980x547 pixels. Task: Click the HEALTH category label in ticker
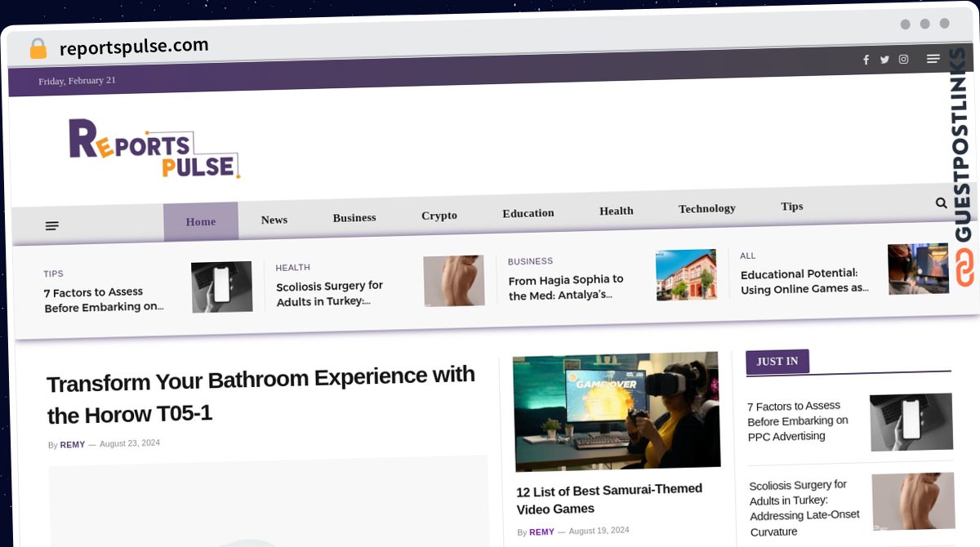point(293,267)
